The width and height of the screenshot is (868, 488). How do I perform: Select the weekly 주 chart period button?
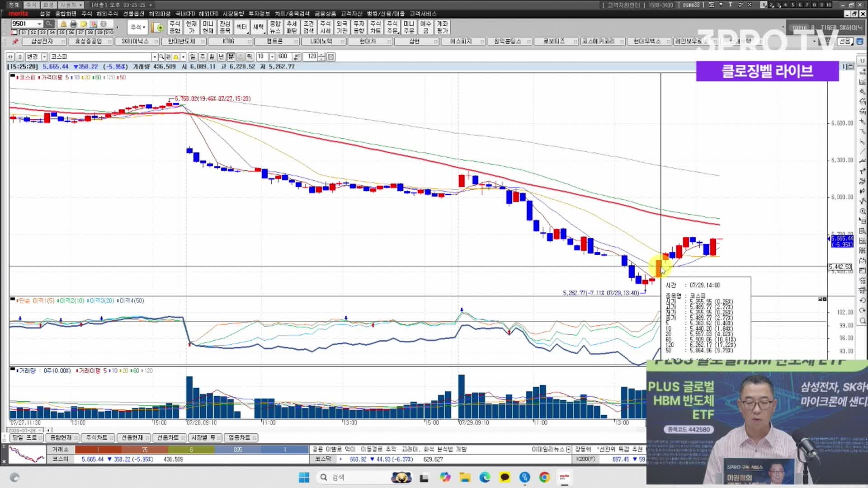(203, 56)
